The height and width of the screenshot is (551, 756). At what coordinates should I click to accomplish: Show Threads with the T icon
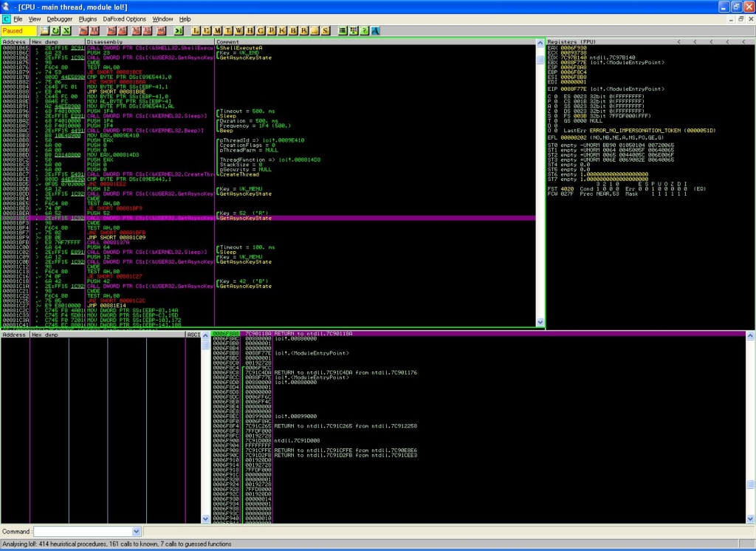229,31
